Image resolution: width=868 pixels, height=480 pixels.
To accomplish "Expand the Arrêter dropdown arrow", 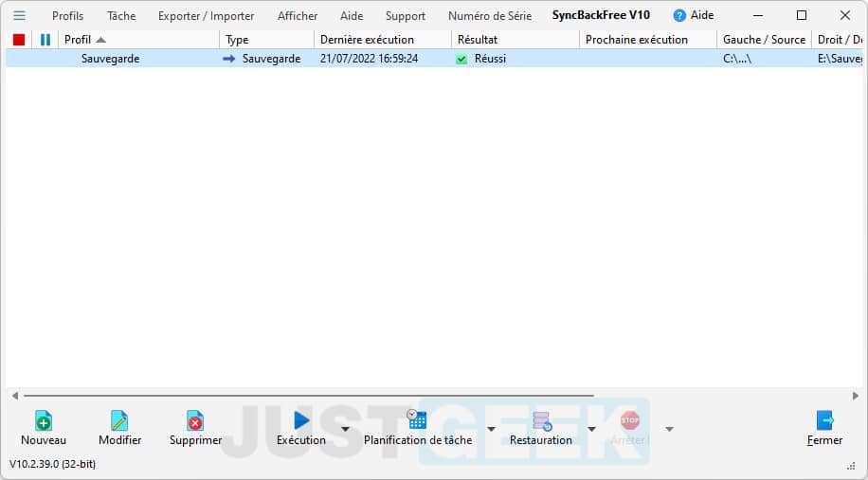I will [x=669, y=429].
